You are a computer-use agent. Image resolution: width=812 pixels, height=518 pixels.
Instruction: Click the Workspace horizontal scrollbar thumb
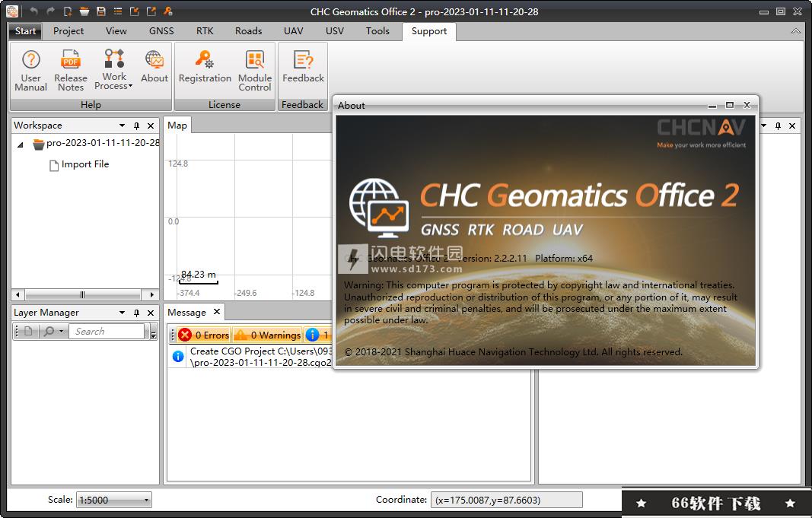82,295
